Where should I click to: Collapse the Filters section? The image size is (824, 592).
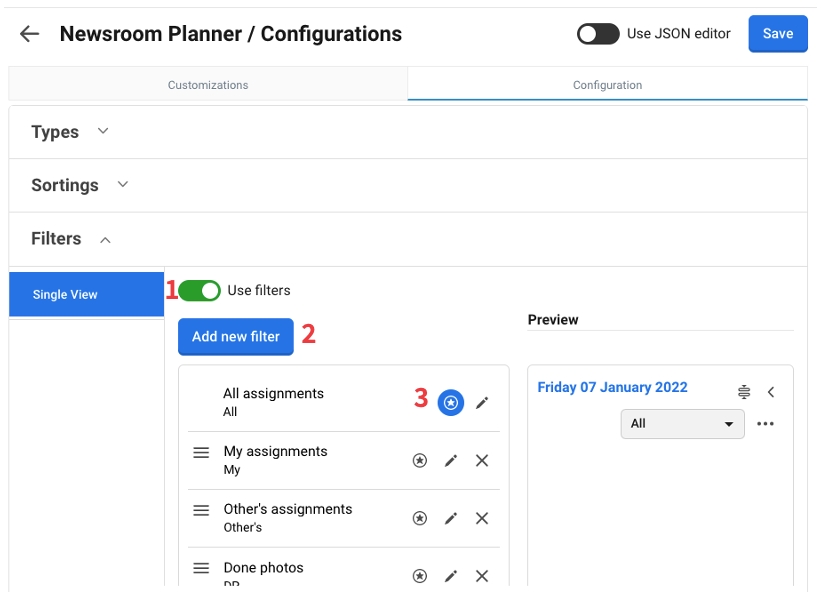pyautogui.click(x=105, y=239)
